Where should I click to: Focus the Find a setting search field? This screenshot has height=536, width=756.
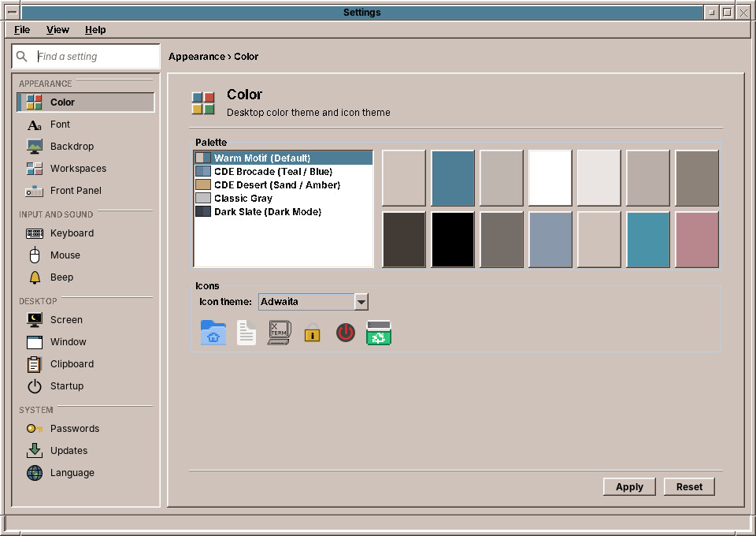click(86, 57)
